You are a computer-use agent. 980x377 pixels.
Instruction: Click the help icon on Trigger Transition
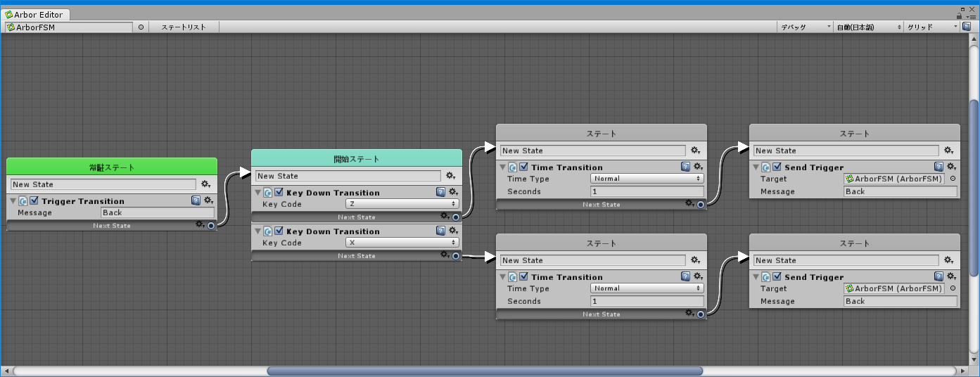click(196, 200)
